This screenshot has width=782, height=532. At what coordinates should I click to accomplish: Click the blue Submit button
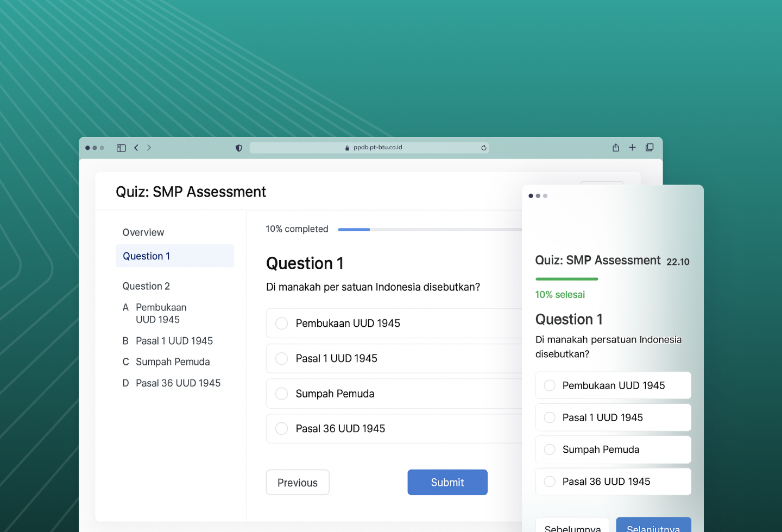[447, 482]
